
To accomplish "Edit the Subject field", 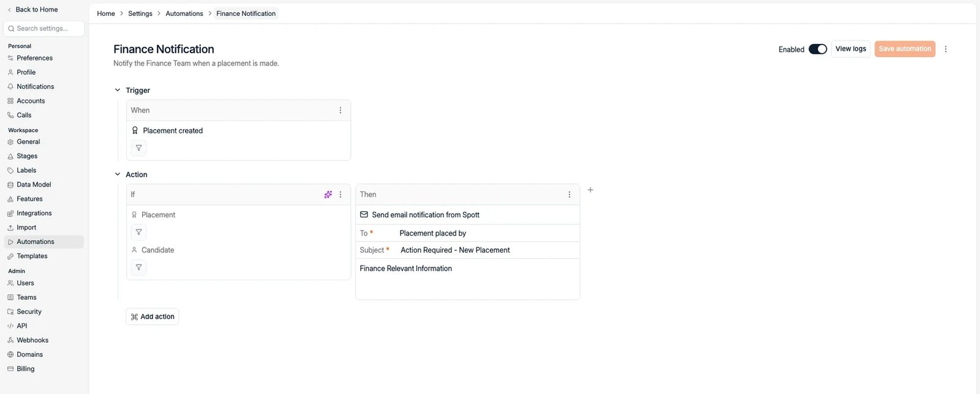I will tap(468, 250).
